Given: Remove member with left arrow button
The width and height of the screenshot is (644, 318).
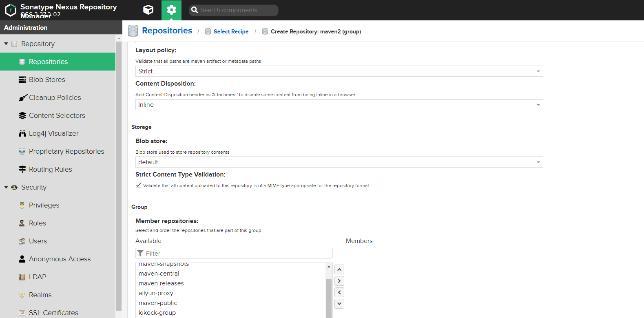Looking at the screenshot, I should [x=339, y=292].
